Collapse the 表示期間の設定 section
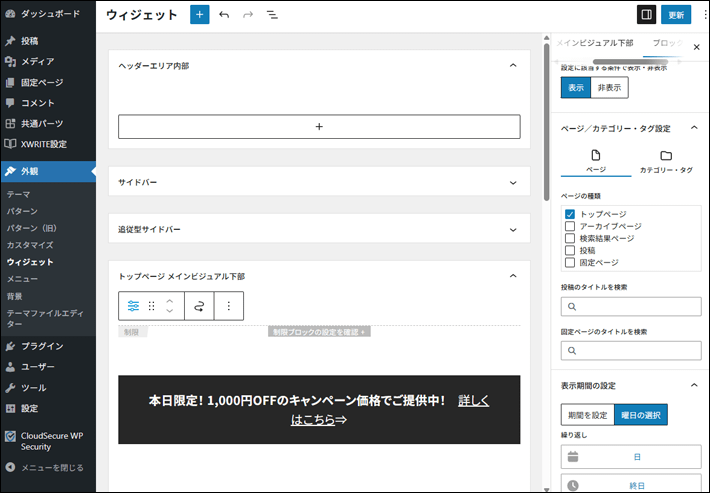The height and width of the screenshot is (493, 710). [694, 385]
